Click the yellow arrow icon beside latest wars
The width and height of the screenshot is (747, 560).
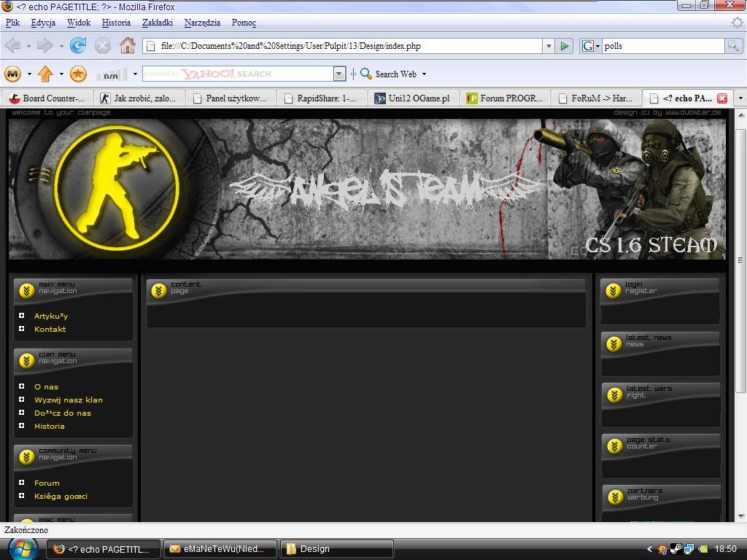(614, 394)
